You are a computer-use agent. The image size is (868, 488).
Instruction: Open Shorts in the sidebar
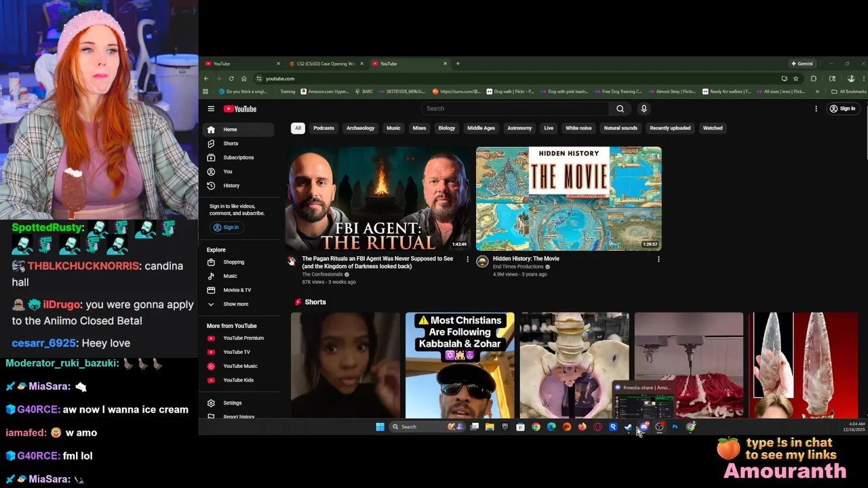[x=237, y=144]
